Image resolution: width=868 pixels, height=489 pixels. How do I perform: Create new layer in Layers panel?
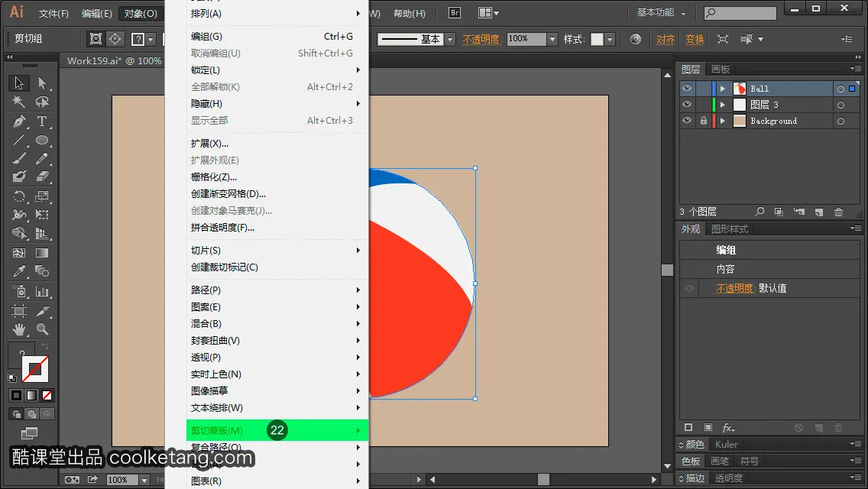point(819,212)
